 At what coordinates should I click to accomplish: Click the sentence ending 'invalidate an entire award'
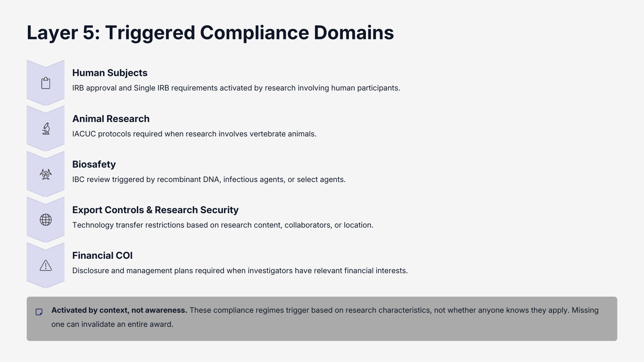click(112, 324)
